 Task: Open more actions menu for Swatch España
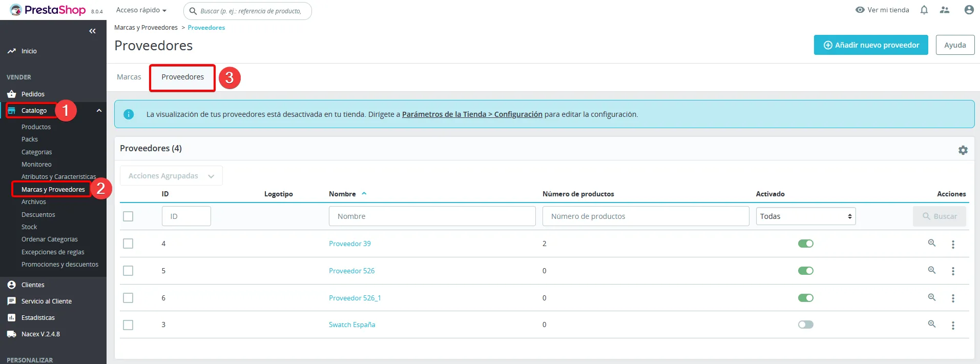click(x=953, y=326)
